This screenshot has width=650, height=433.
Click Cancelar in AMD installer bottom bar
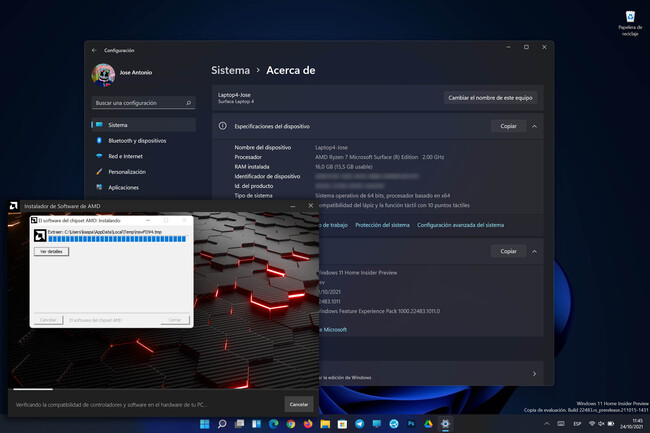coord(299,404)
